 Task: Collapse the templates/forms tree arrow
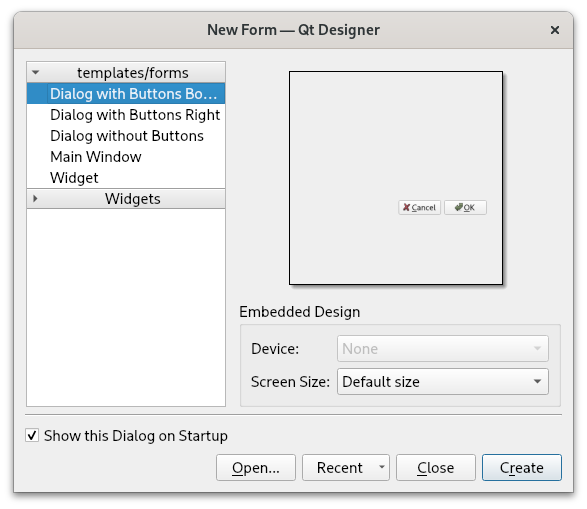click(36, 72)
